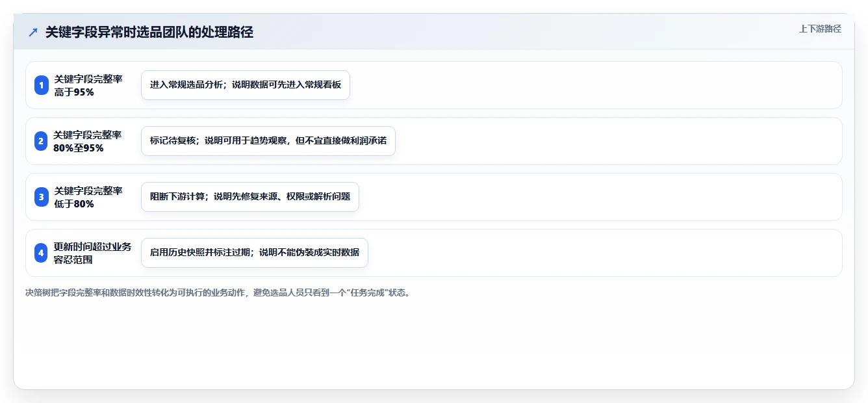
Task: Select step badge number 1
Action: (x=41, y=85)
